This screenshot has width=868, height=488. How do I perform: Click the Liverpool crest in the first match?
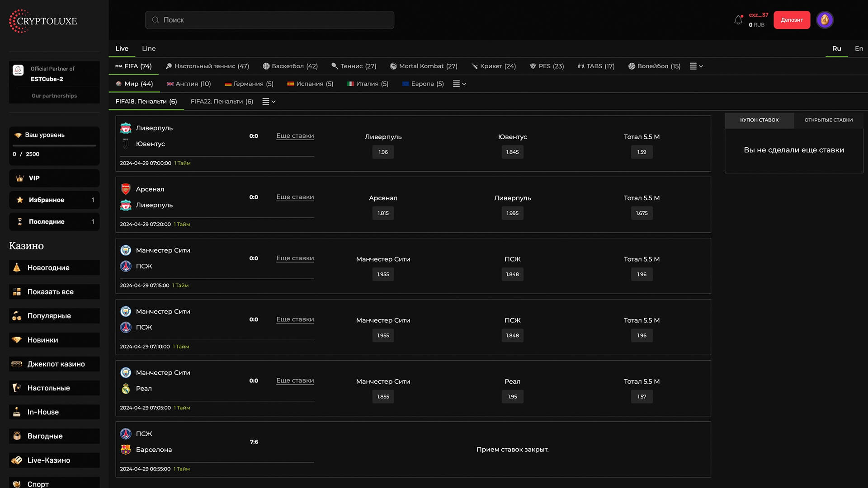click(x=126, y=128)
